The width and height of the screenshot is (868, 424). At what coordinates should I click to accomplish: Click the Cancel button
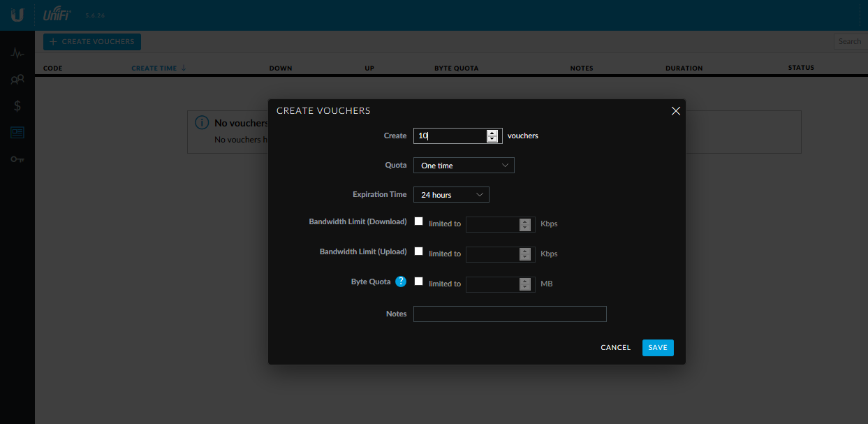tap(615, 347)
